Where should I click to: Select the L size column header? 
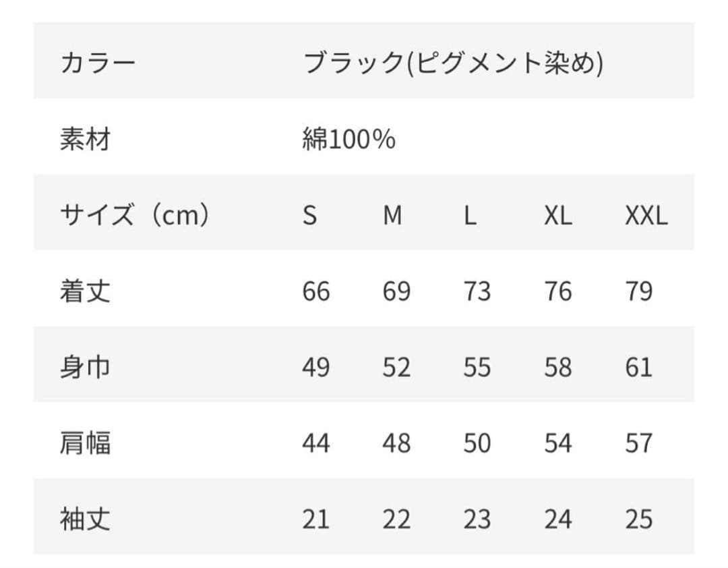470,215
